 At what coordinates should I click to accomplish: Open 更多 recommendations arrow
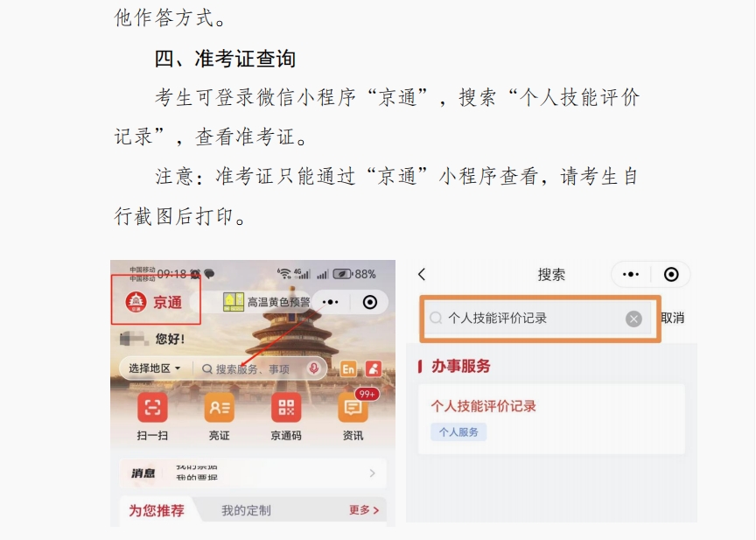[364, 510]
